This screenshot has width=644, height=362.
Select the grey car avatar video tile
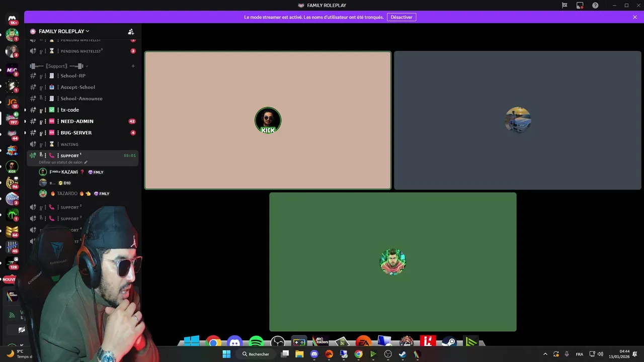(518, 120)
